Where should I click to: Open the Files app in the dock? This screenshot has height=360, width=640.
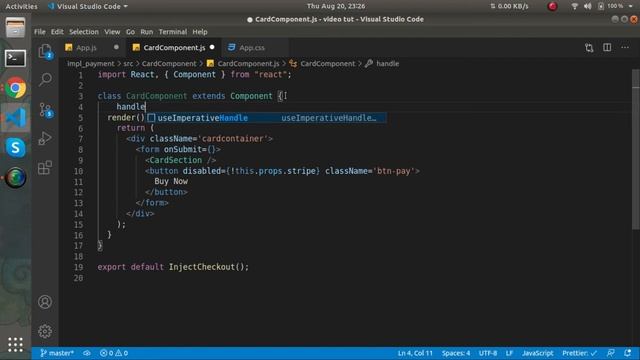(16, 28)
